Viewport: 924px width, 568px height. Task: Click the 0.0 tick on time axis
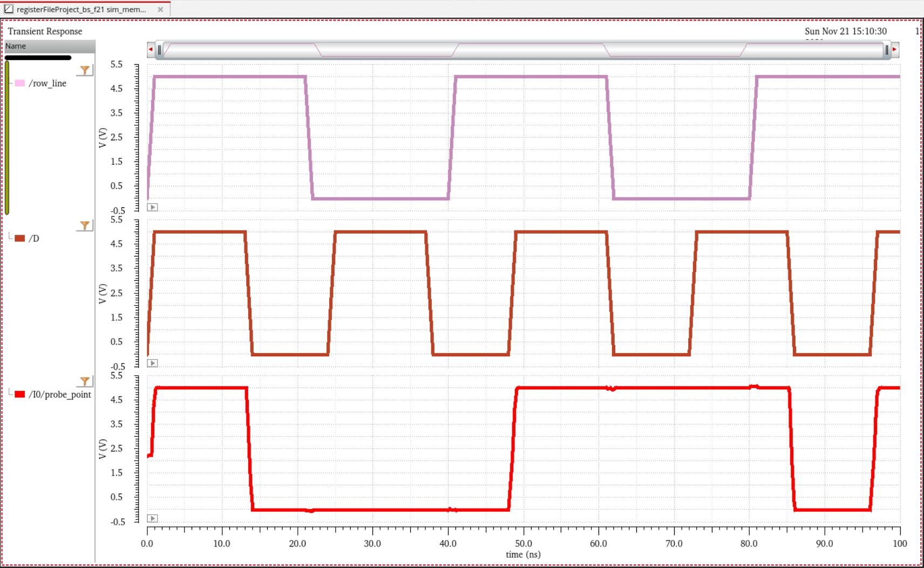pyautogui.click(x=147, y=544)
